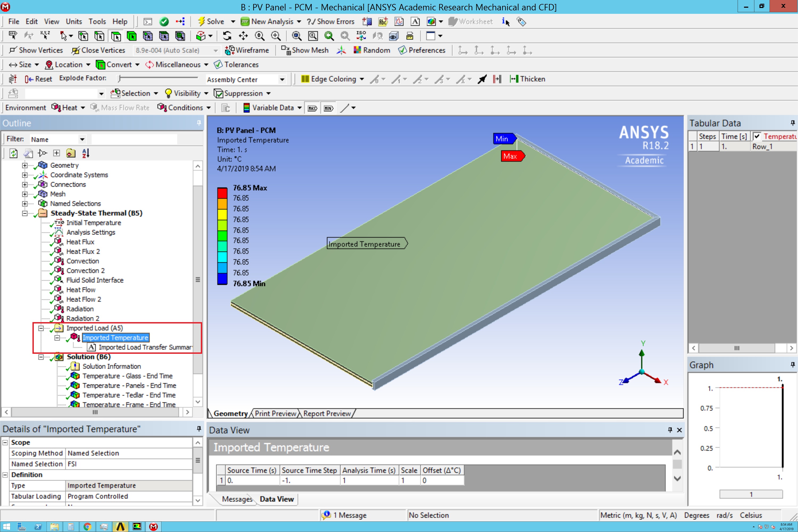Click the Zoom to Fit icon
Image resolution: width=798 pixels, height=532 pixels.
coord(297,36)
